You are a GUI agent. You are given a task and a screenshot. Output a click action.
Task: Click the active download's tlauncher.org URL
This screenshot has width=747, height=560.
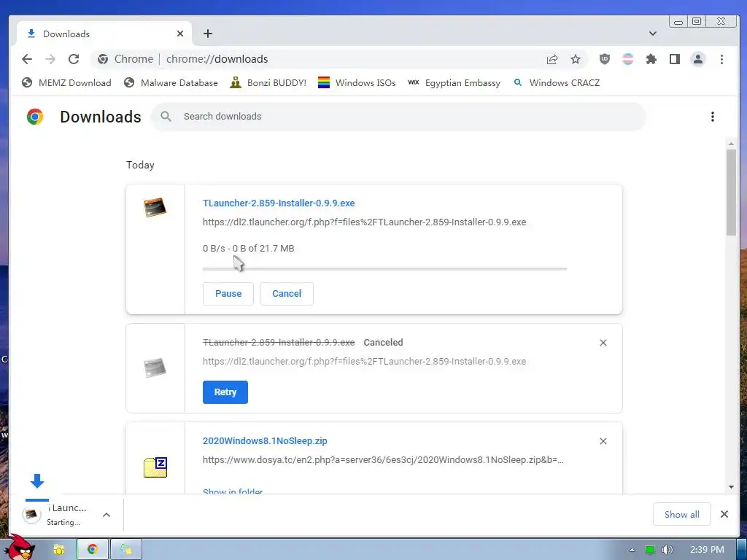365,222
